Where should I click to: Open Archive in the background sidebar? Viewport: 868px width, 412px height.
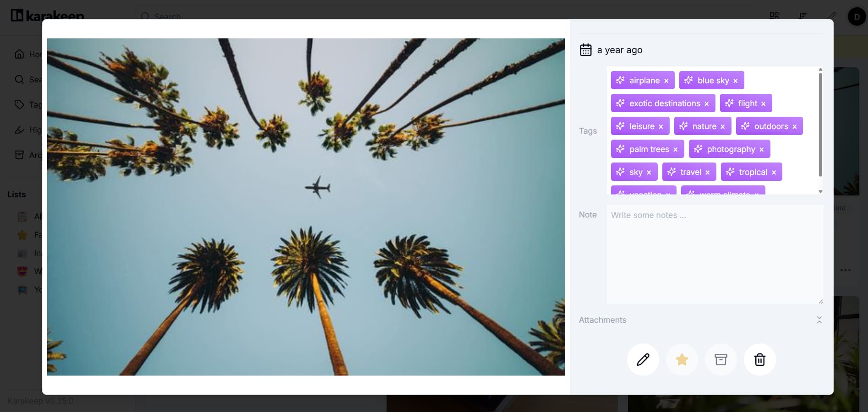pos(27,155)
